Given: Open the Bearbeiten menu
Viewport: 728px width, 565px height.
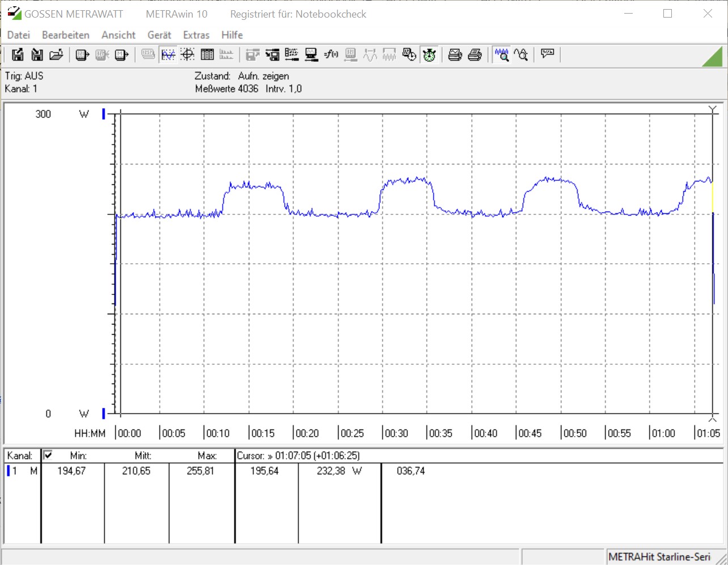Looking at the screenshot, I should [66, 35].
